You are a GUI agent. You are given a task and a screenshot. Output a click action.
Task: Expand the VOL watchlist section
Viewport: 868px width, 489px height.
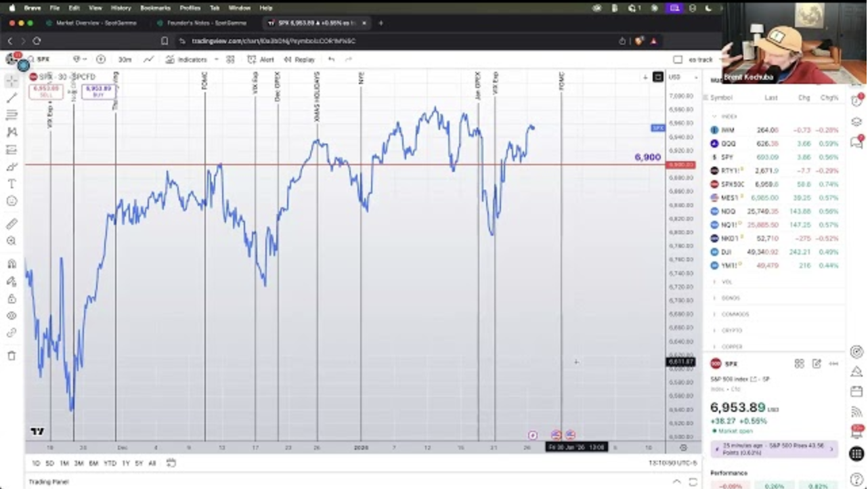726,282
